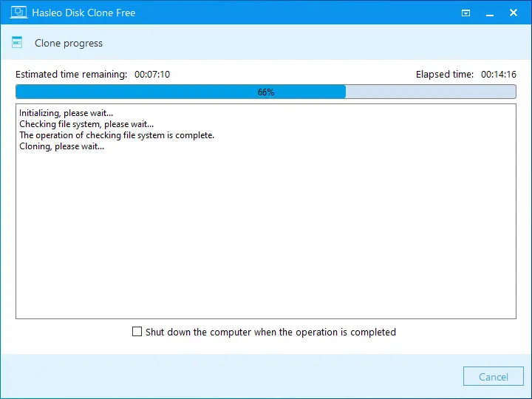Click the shut down when completed label
The image size is (532, 399).
tap(270, 332)
